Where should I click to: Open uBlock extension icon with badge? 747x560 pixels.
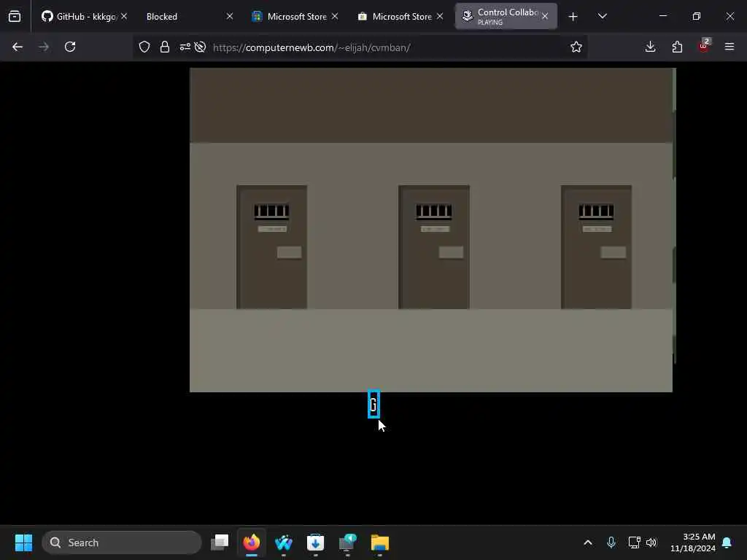tap(704, 46)
